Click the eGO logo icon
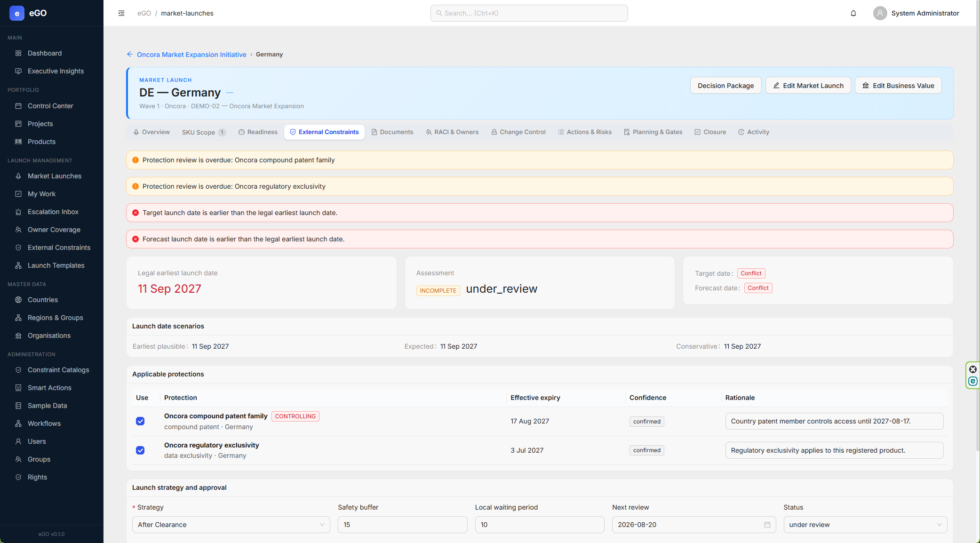Viewport: 980px width, 543px height. point(17,13)
